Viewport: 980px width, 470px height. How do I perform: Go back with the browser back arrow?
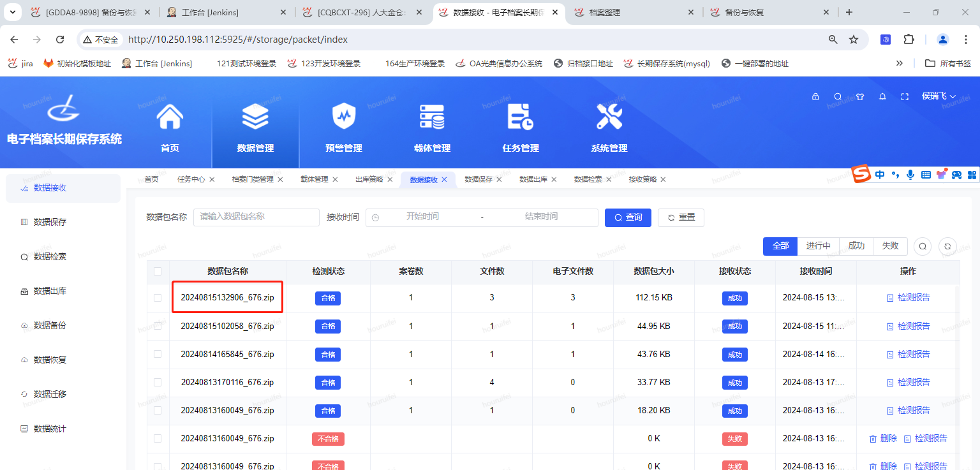click(x=15, y=40)
